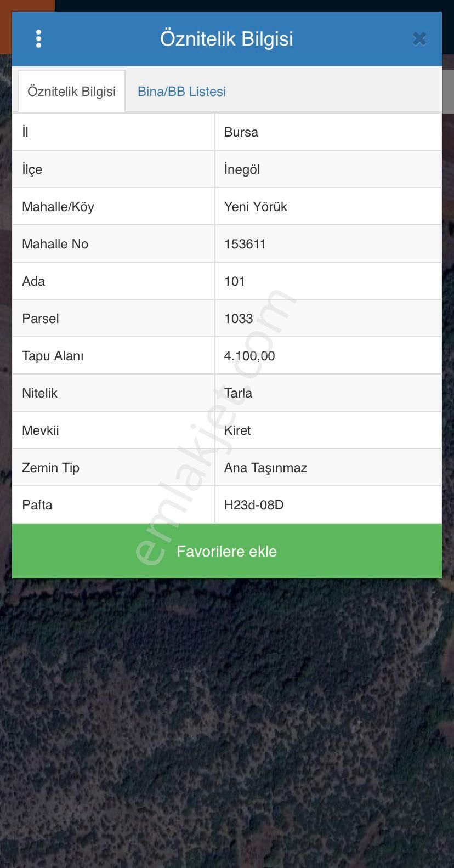Click the Ada value 101
This screenshot has width=454, height=868.
(x=235, y=281)
